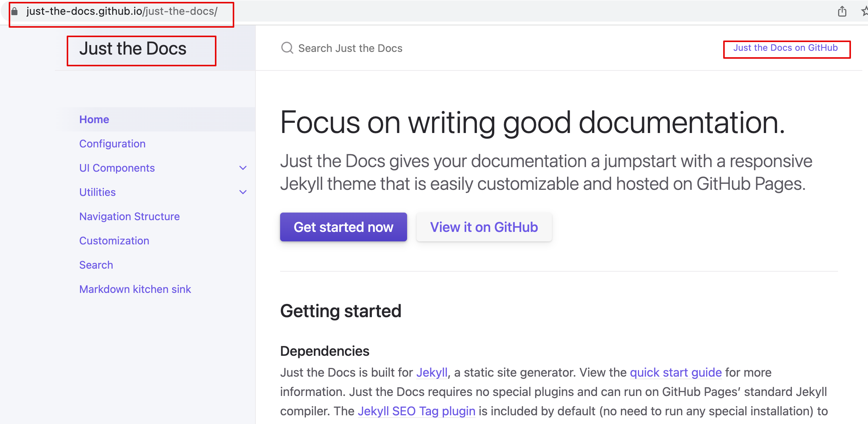
Task: Follow the Just the Docs on GitHub link
Action: coord(785,48)
